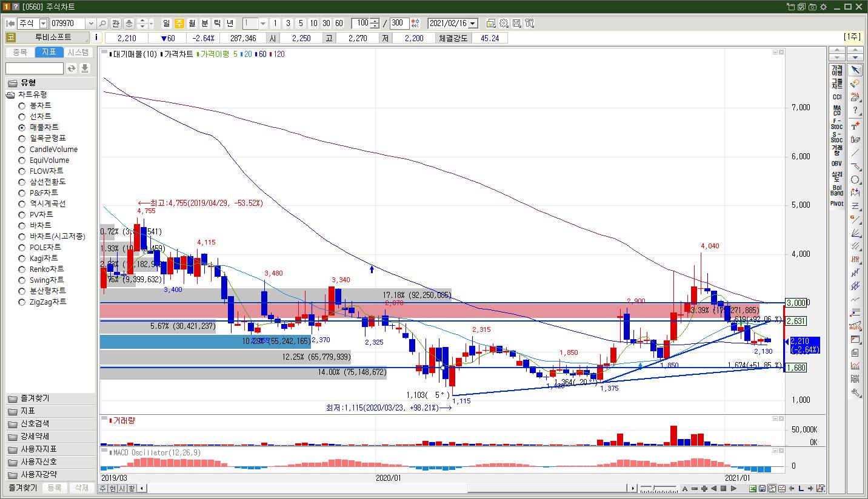Click the 60 minute interval button
The width and height of the screenshot is (868, 499).
339,23
